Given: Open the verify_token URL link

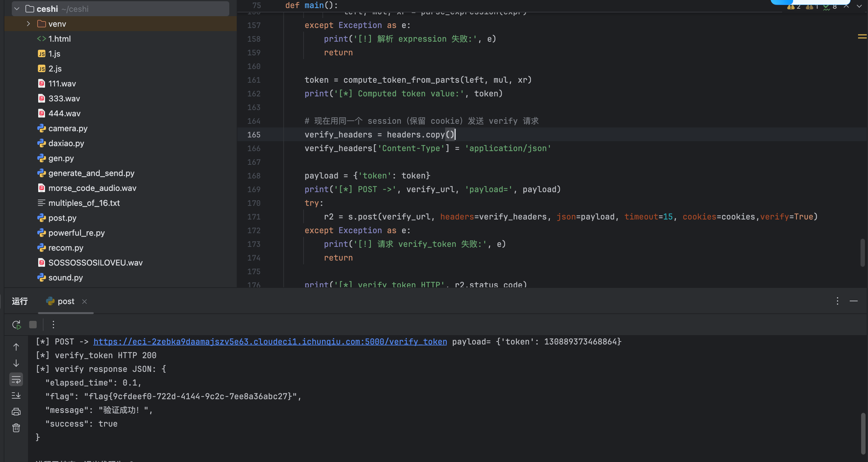Looking at the screenshot, I should pyautogui.click(x=270, y=342).
